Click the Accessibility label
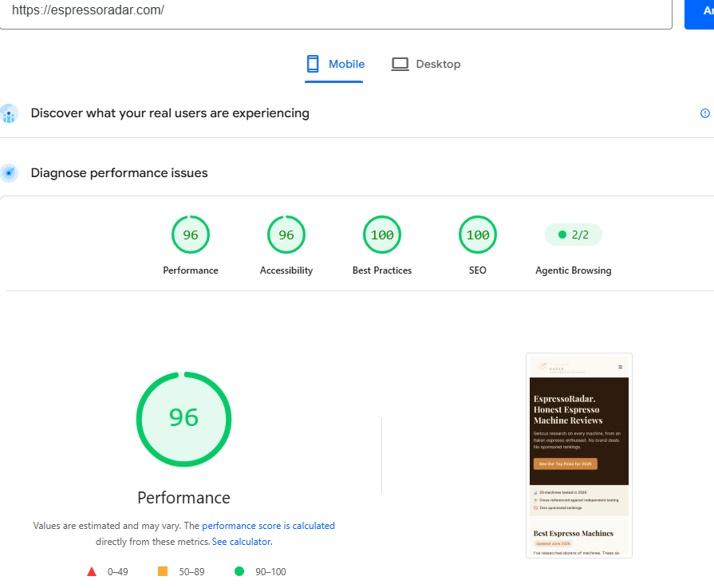Viewport: 714px width, 588px height. pyautogui.click(x=286, y=270)
